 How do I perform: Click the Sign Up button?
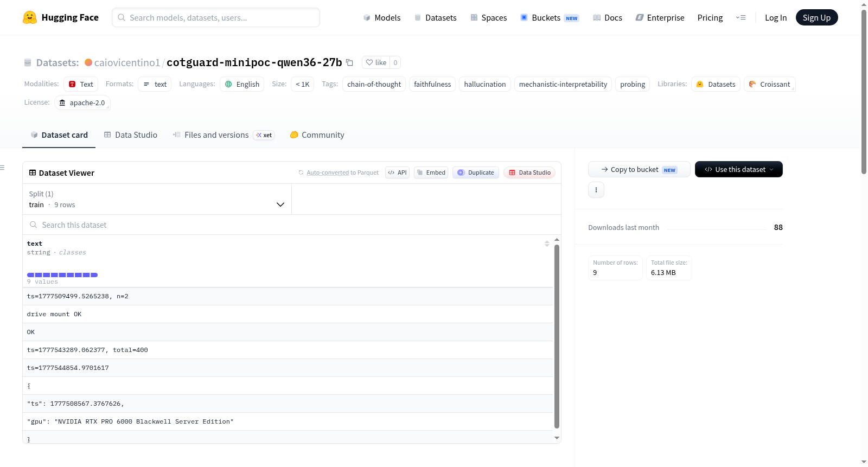pos(816,17)
